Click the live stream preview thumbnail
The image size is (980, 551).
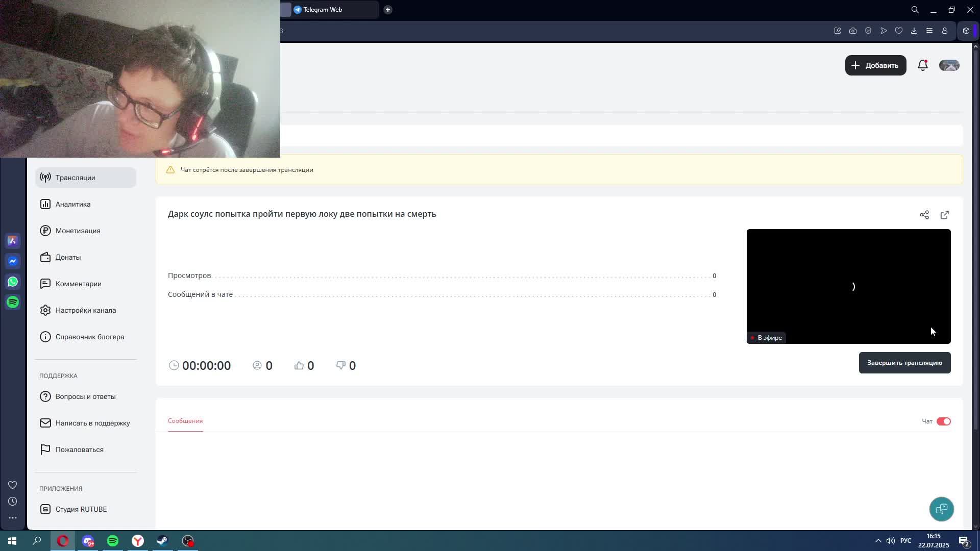[848, 286]
